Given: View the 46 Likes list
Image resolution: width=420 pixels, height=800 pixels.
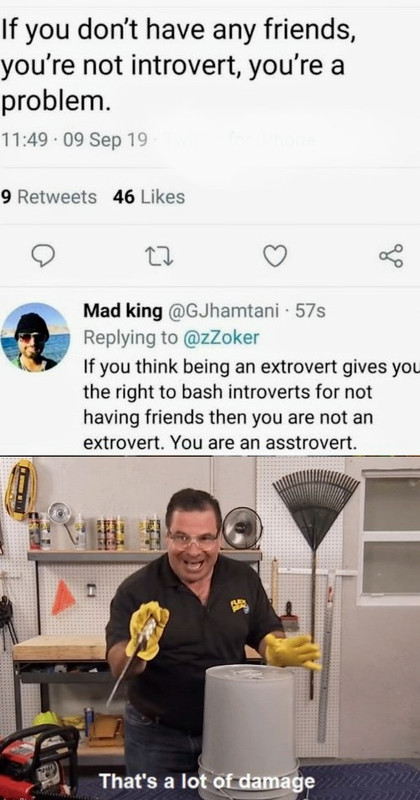Looking at the screenshot, I should point(149,197).
